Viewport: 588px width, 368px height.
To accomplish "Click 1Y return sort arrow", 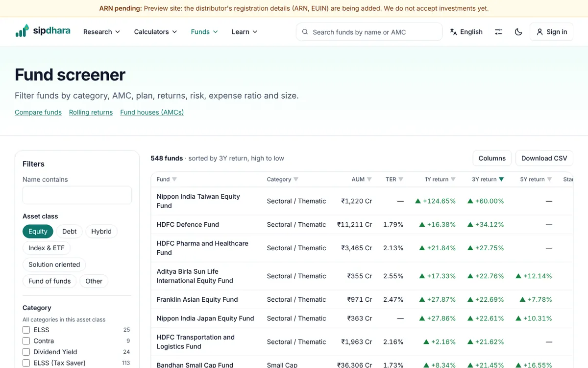I will pos(453,180).
